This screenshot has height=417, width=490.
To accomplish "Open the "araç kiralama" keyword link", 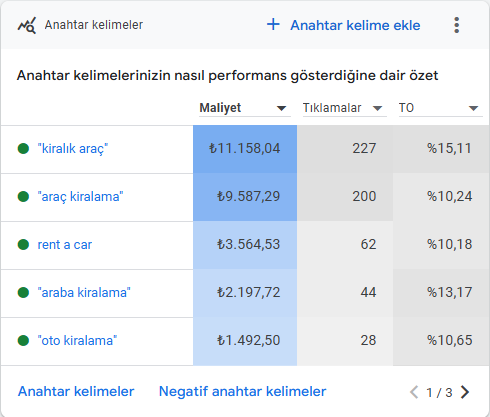I will pyautogui.click(x=80, y=197).
